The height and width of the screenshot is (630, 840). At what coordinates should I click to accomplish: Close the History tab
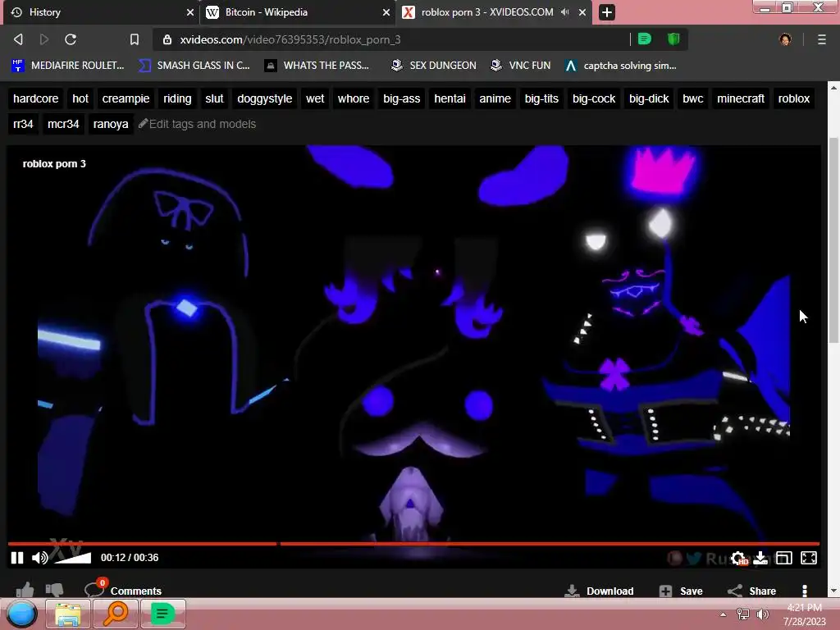(x=189, y=12)
